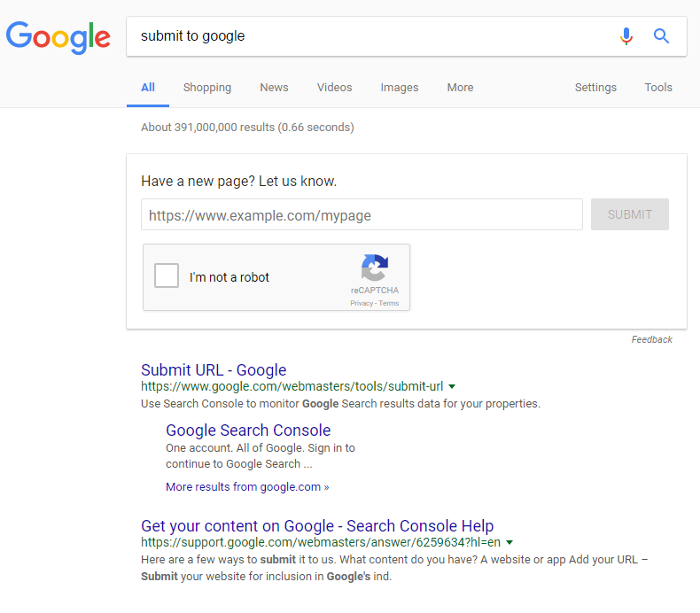This screenshot has width=700, height=613.
Task: Start voice search with microphone icon
Action: (626, 36)
